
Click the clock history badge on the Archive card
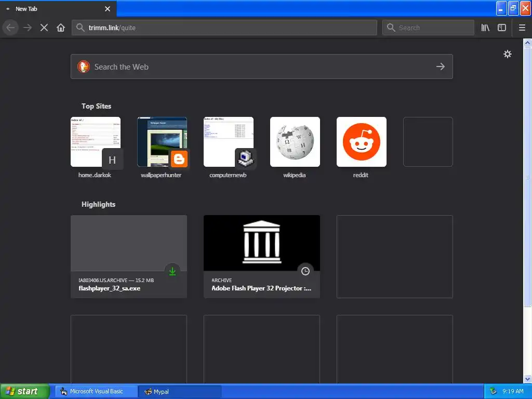click(x=305, y=271)
